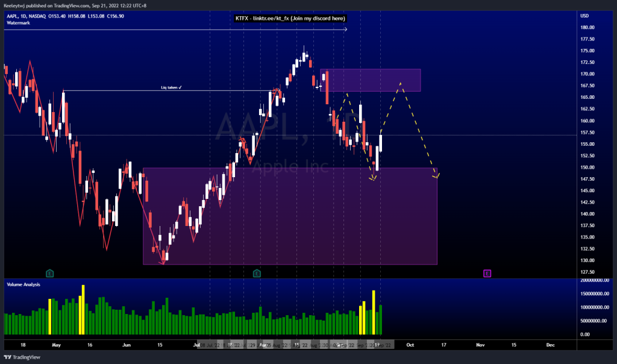Click the H158.08 high value in legend
The height and width of the screenshot is (364, 617).
[77, 16]
